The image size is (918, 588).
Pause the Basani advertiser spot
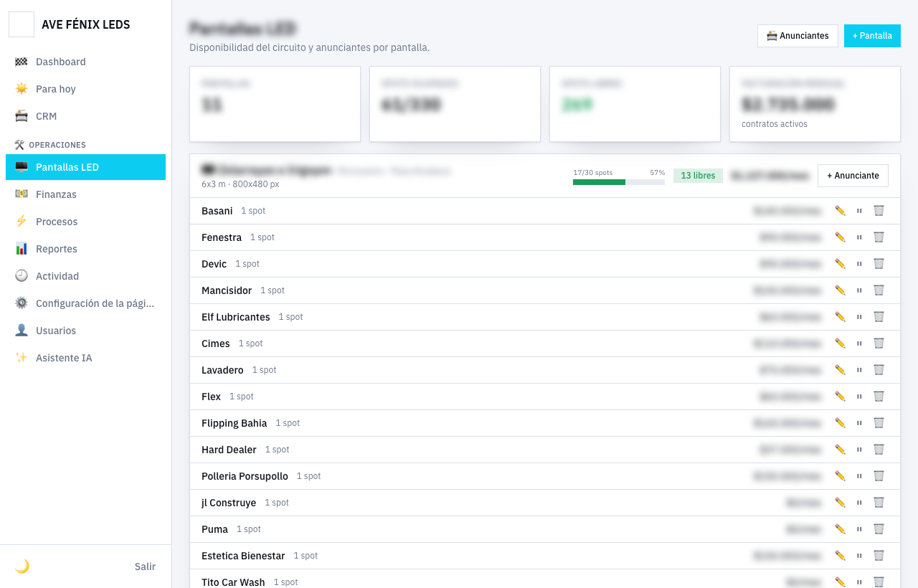859,211
